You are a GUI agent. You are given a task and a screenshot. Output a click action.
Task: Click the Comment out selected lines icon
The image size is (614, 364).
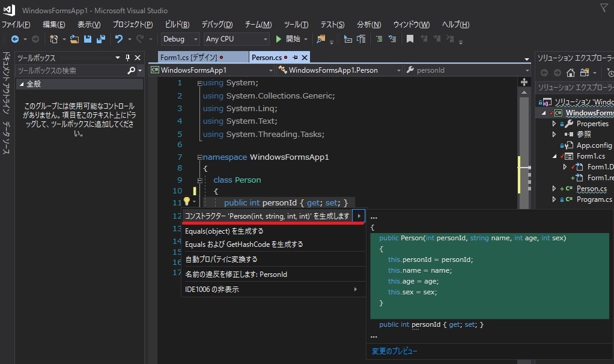tap(379, 39)
